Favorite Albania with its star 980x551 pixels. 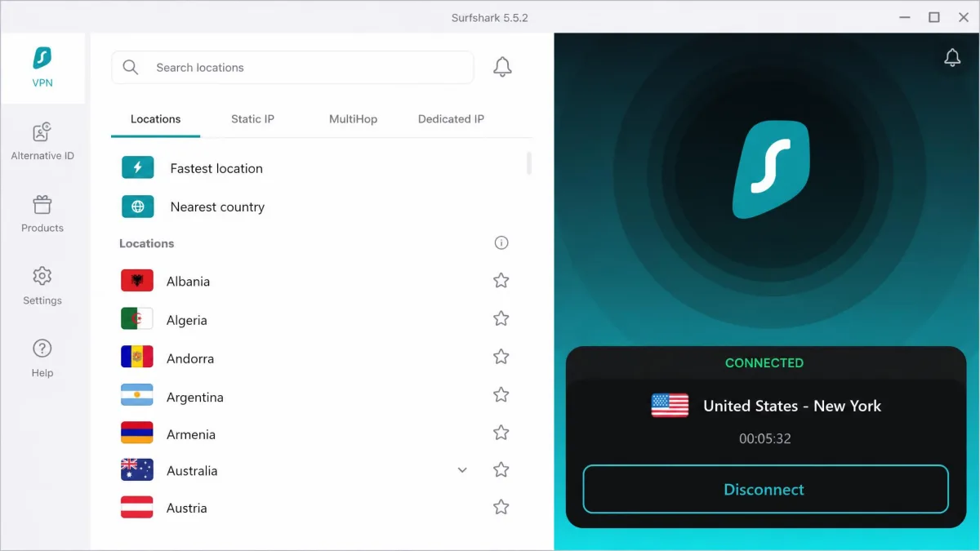501,281
